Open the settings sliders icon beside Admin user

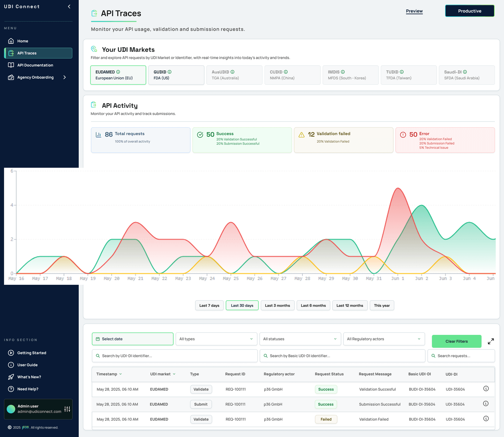(x=67, y=409)
